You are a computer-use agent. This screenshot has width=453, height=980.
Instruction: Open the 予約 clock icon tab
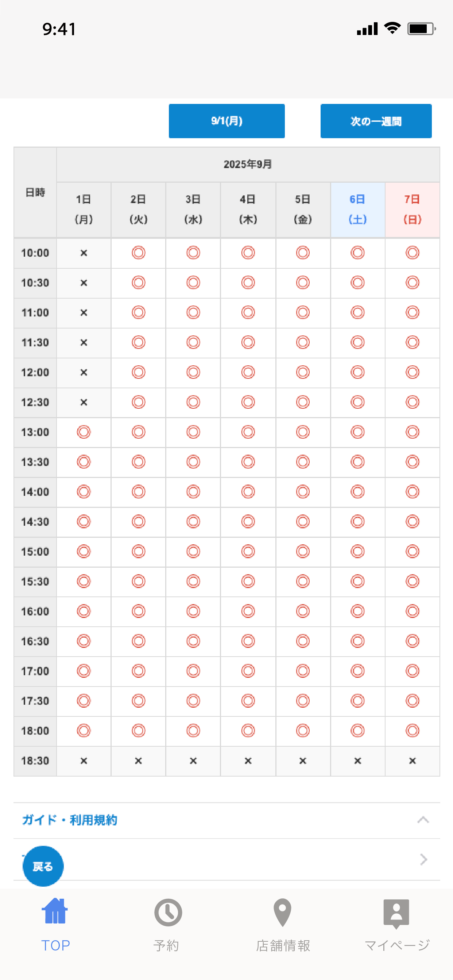[168, 912]
